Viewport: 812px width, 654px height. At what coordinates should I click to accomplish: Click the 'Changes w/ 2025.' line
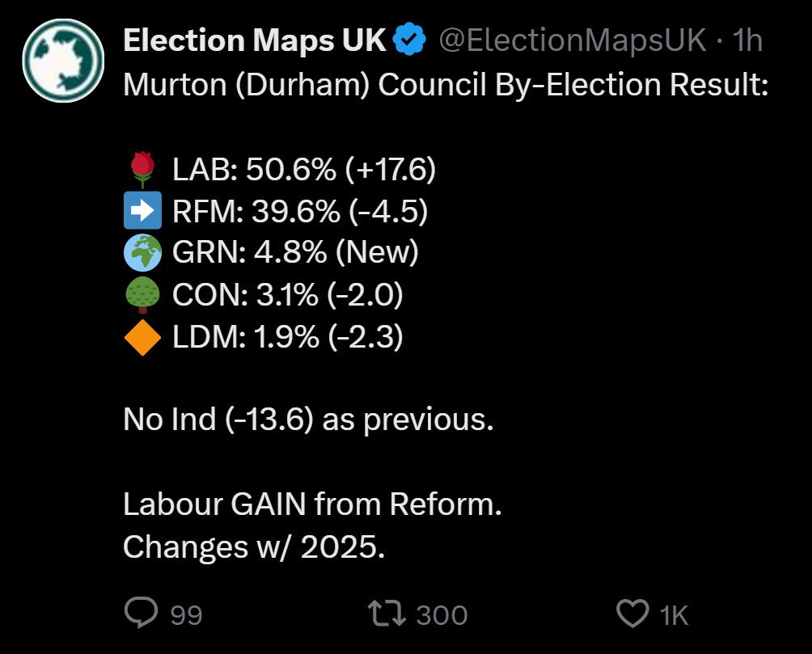point(254,547)
